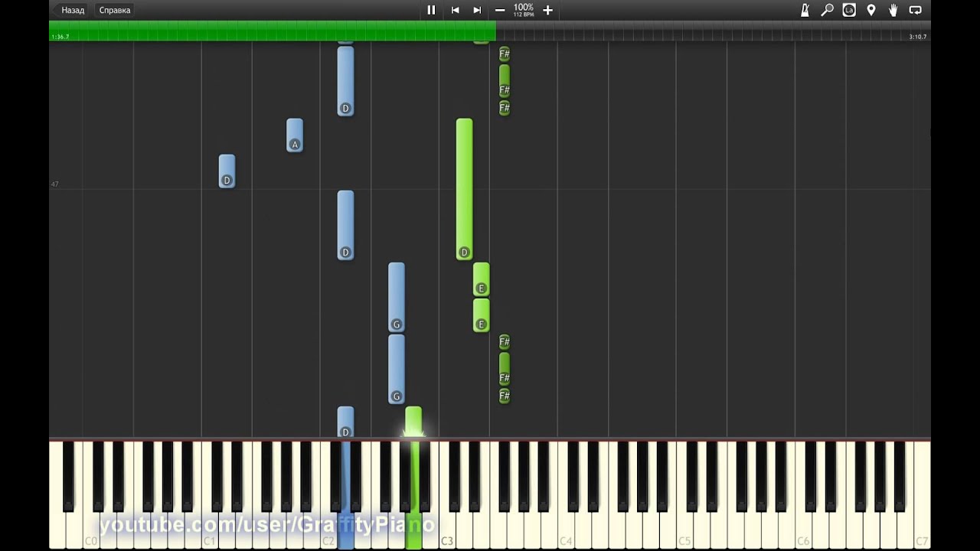Jump to the previous section of the song
The width and height of the screenshot is (980, 551).
[455, 10]
